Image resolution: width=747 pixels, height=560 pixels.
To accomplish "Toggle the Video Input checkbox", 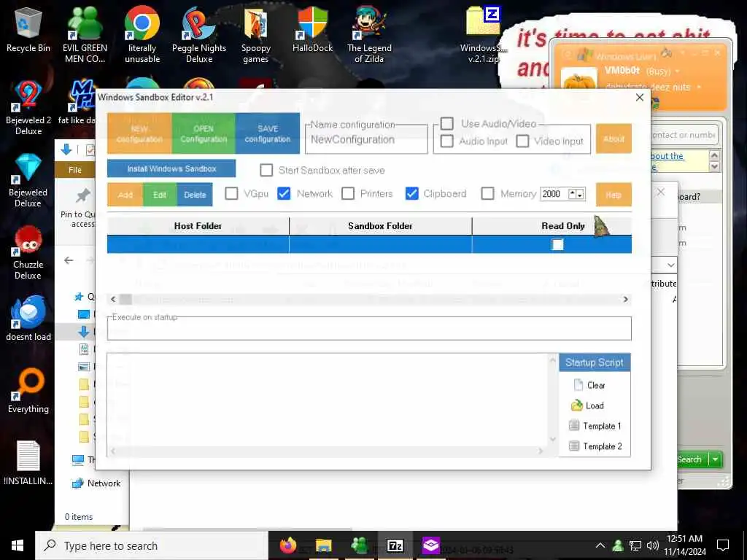I will pos(522,141).
